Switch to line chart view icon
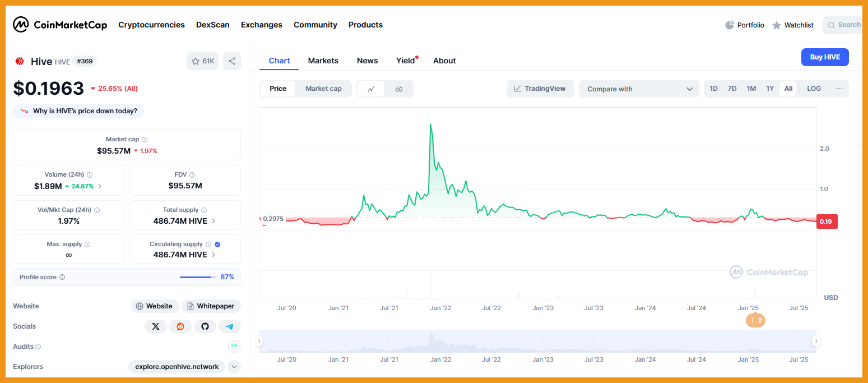 coord(371,89)
